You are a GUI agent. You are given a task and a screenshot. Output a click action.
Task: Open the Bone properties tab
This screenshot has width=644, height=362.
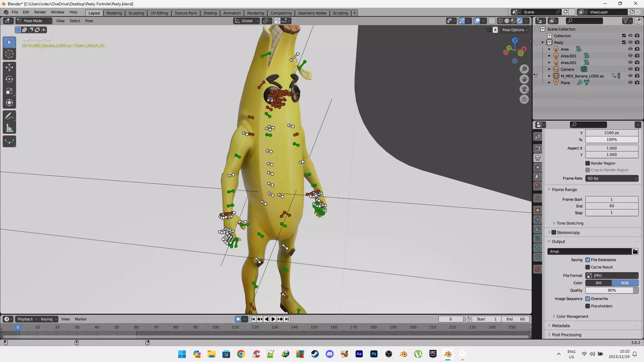[538, 248]
